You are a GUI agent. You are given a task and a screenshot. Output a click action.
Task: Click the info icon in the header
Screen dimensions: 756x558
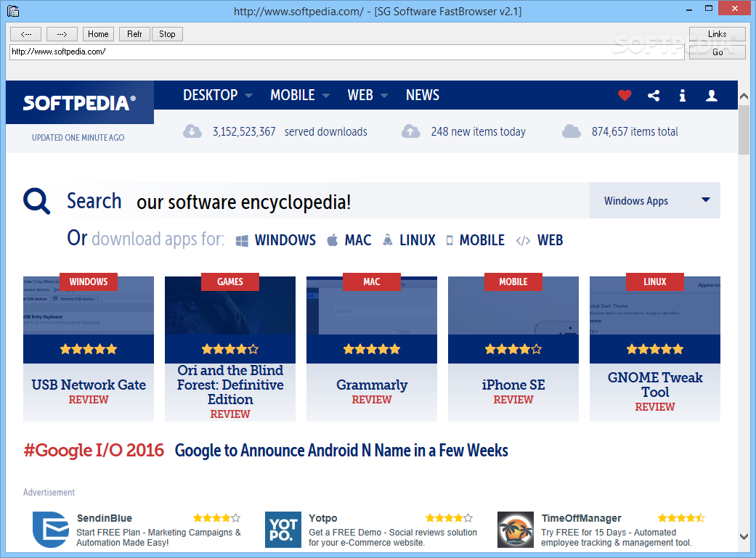pos(682,95)
